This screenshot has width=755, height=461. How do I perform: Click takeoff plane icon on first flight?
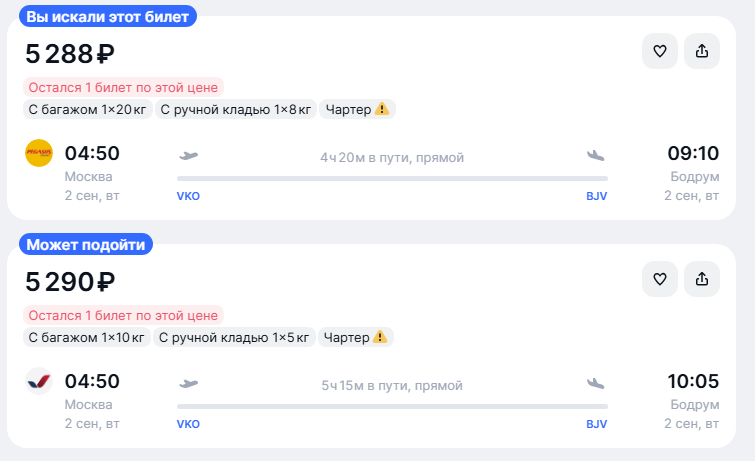[189, 156]
